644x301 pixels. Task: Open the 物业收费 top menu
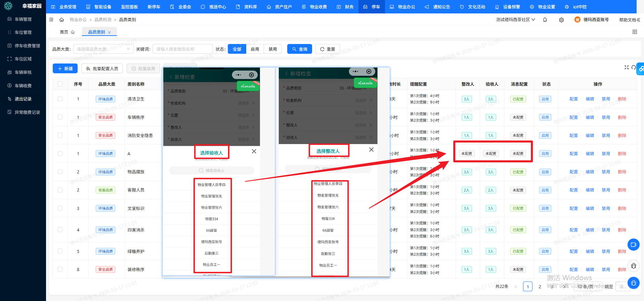[x=314, y=7]
